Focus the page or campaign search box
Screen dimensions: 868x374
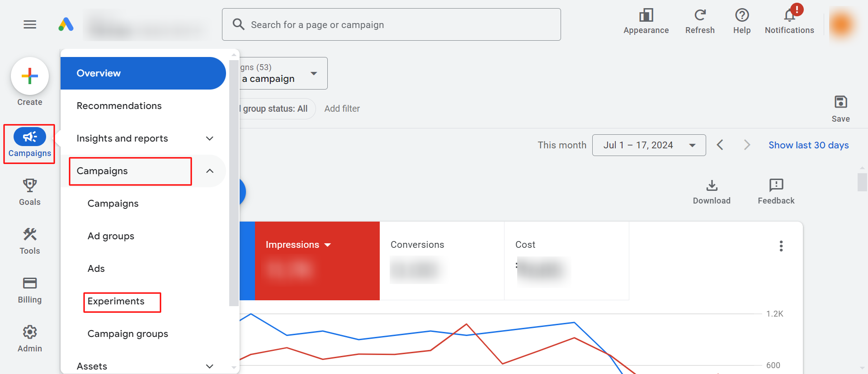(x=392, y=24)
